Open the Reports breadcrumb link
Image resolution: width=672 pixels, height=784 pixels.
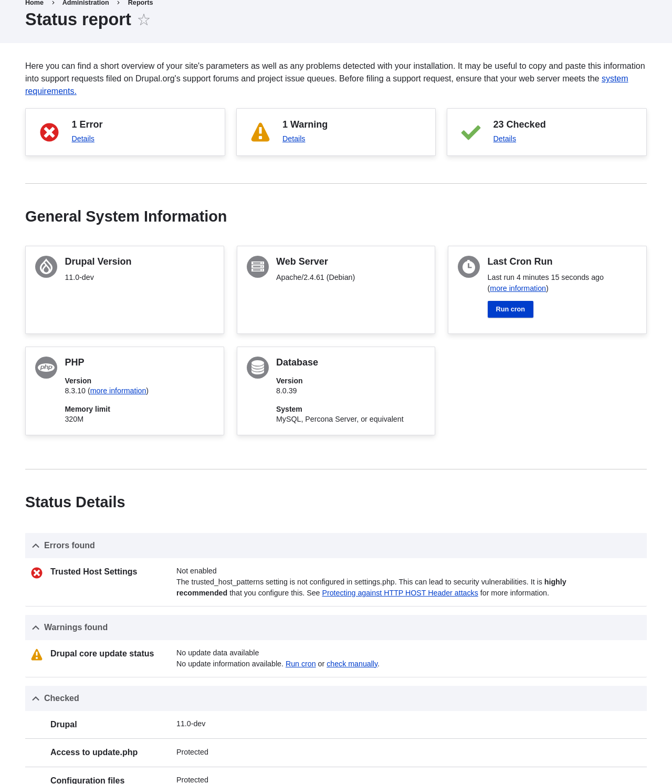140,3
